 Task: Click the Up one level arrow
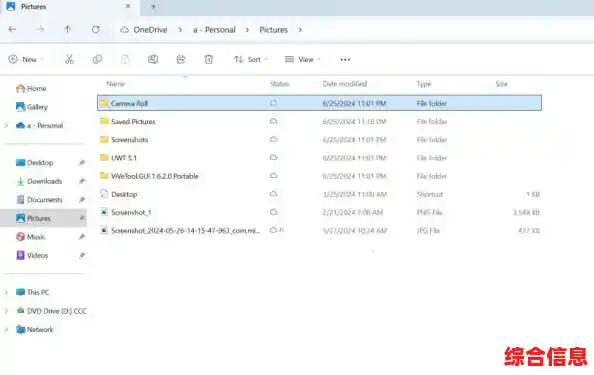coord(67,29)
